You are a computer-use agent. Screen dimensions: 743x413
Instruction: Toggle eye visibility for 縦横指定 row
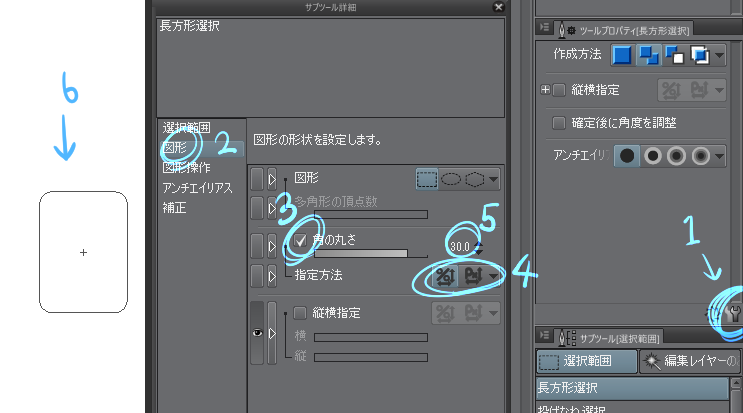click(257, 333)
